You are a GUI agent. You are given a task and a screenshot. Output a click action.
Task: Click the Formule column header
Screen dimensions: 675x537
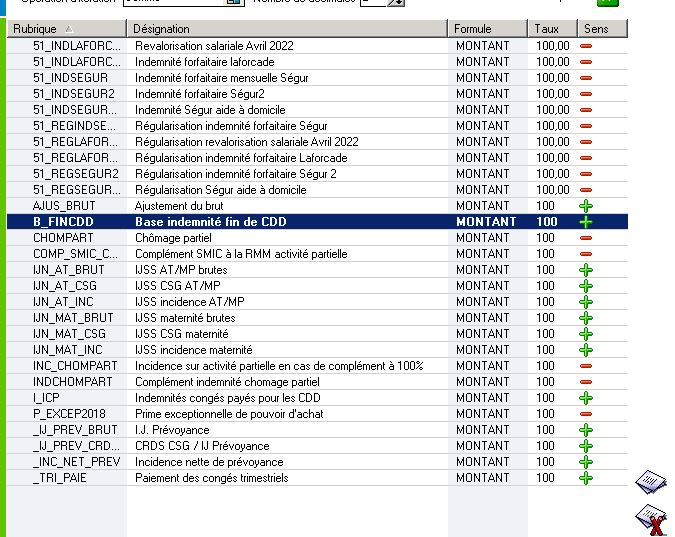[488, 29]
